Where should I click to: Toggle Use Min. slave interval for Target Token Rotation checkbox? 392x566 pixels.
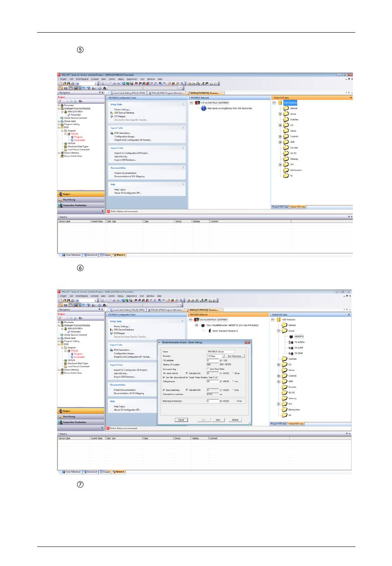click(x=164, y=377)
